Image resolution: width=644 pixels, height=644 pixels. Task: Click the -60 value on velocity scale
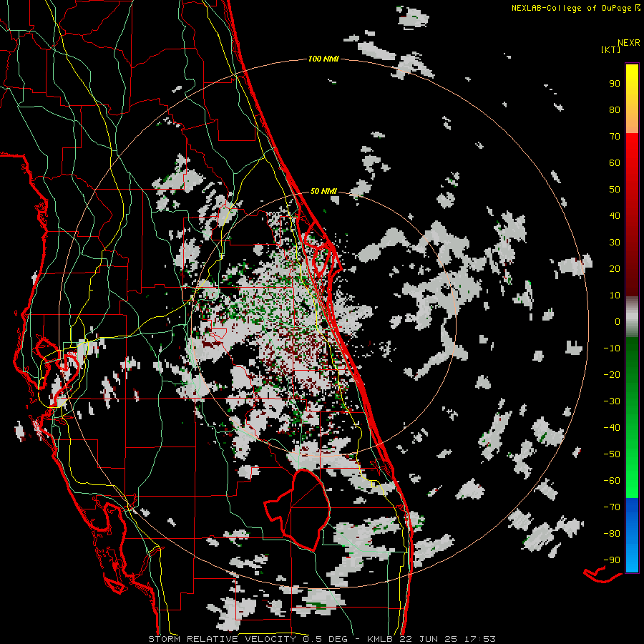point(612,481)
